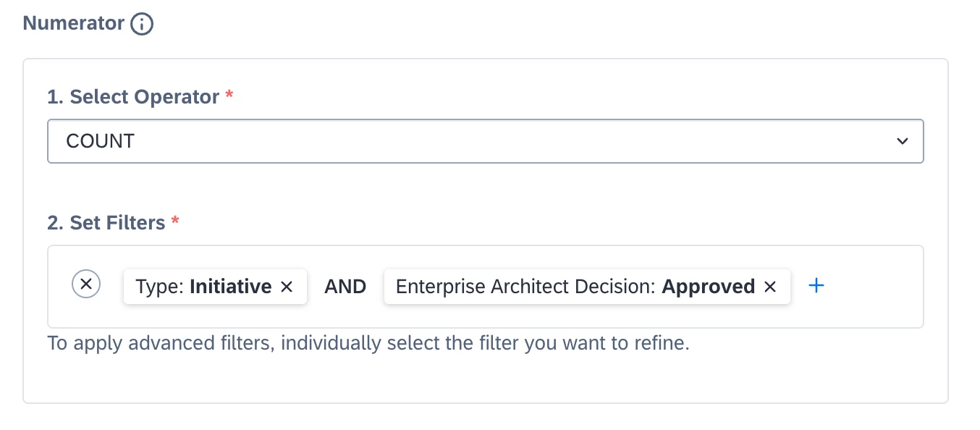Click the red asterisk beside Set Filters
The width and height of the screenshot is (980, 430).
pyautogui.click(x=175, y=221)
